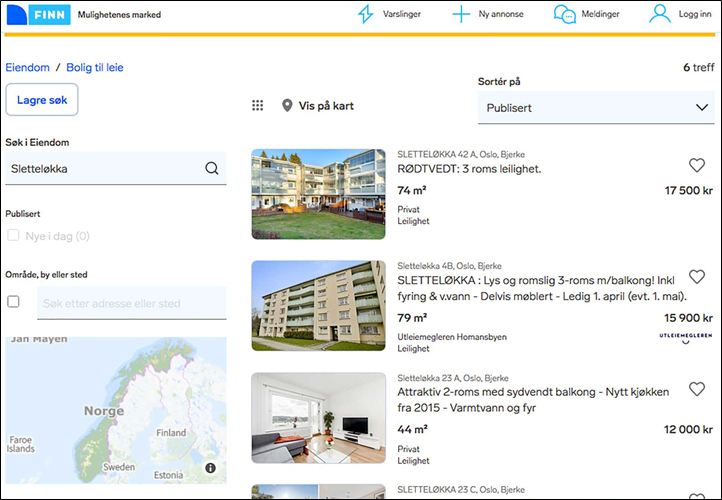Open Ny annonse in top navigation
The image size is (722, 500).
(501, 14)
